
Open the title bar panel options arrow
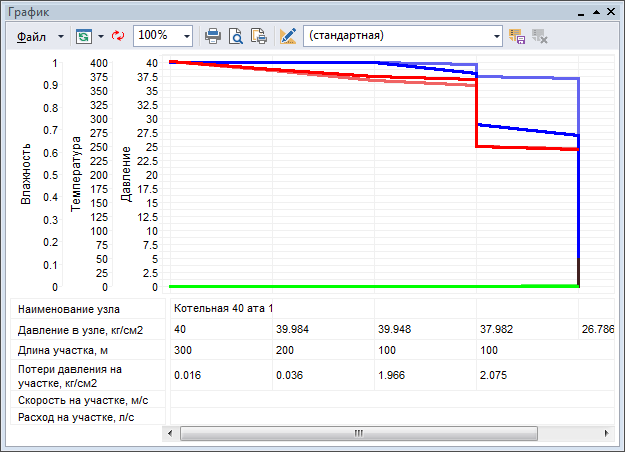581,11
